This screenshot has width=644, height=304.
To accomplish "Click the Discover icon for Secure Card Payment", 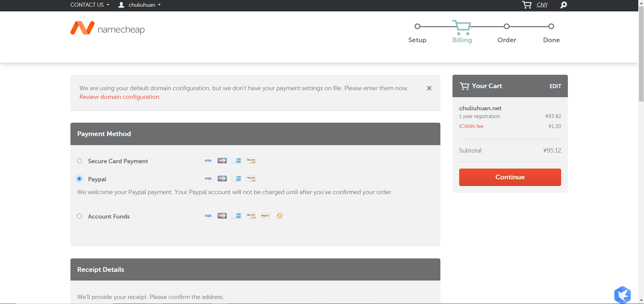I will [x=251, y=161].
